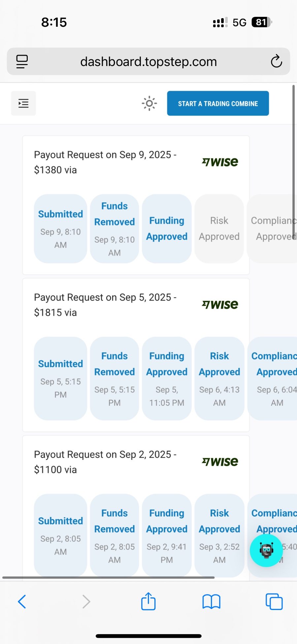Open Safari bookmarks book icon
Viewport: 297px width, 644px height.
(211, 601)
